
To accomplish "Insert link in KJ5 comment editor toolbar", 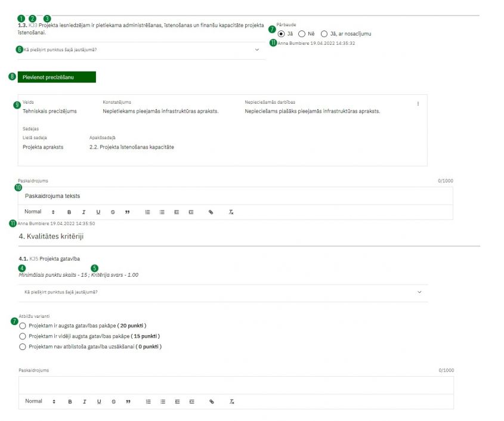I will coord(212,402).
